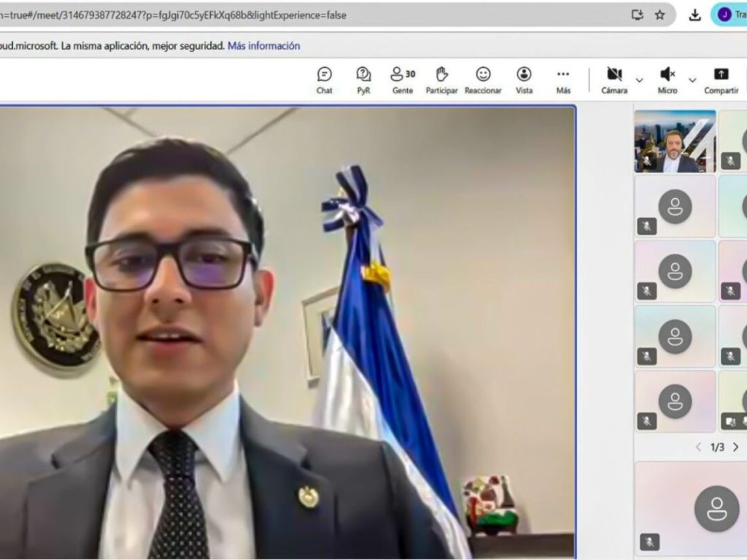Viewport: 747px width, 560px height.
Task: Click the main speaker video
Action: tap(287, 332)
